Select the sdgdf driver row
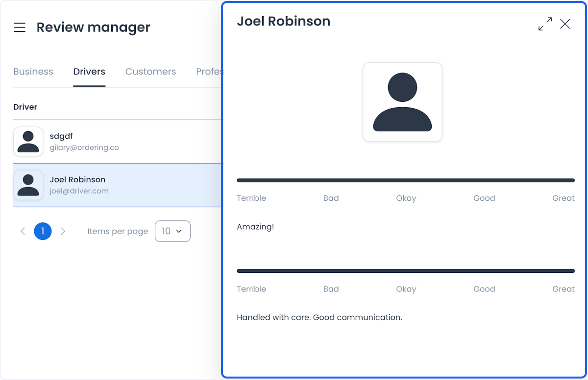Viewport: 588px width, 380px height. tap(118, 142)
